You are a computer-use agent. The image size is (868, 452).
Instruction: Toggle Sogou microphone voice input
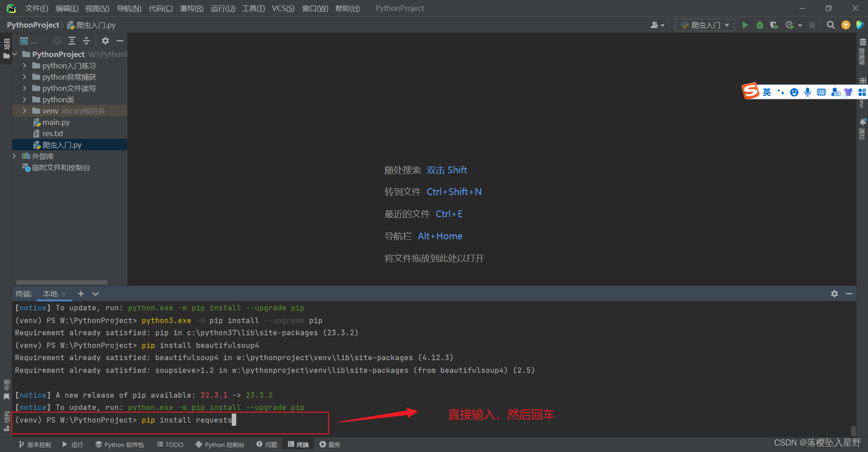tap(807, 92)
